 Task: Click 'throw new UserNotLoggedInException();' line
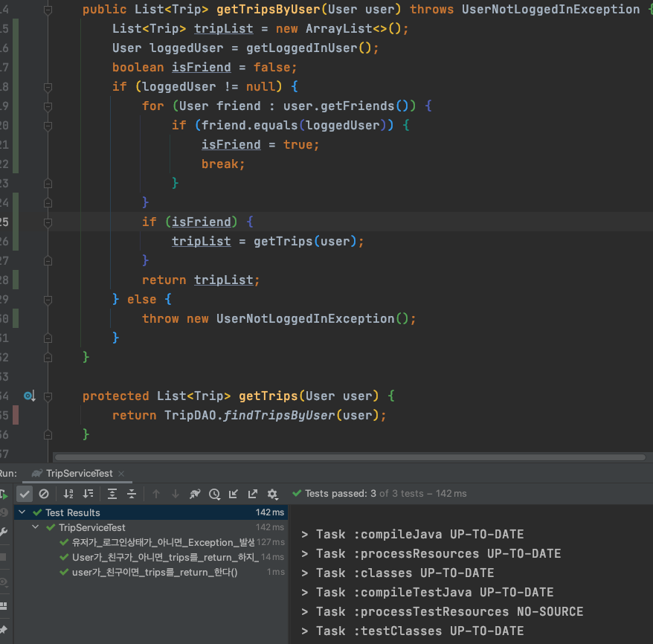(x=279, y=319)
